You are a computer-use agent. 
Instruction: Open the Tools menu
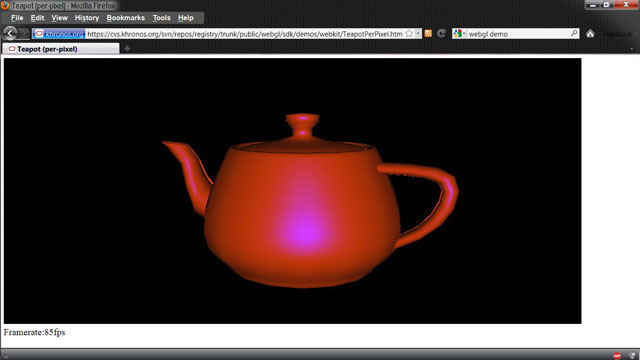tap(162, 18)
